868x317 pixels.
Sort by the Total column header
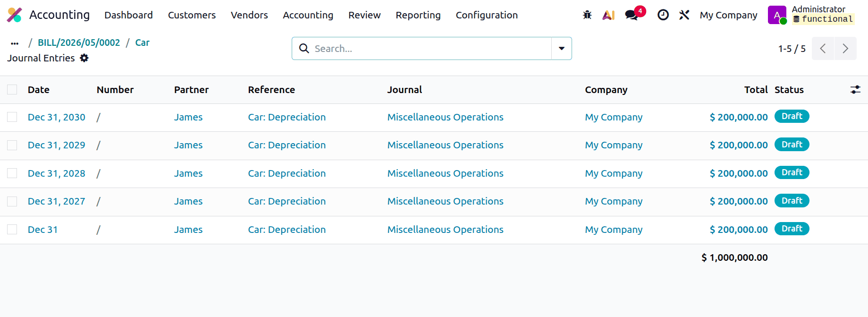756,90
